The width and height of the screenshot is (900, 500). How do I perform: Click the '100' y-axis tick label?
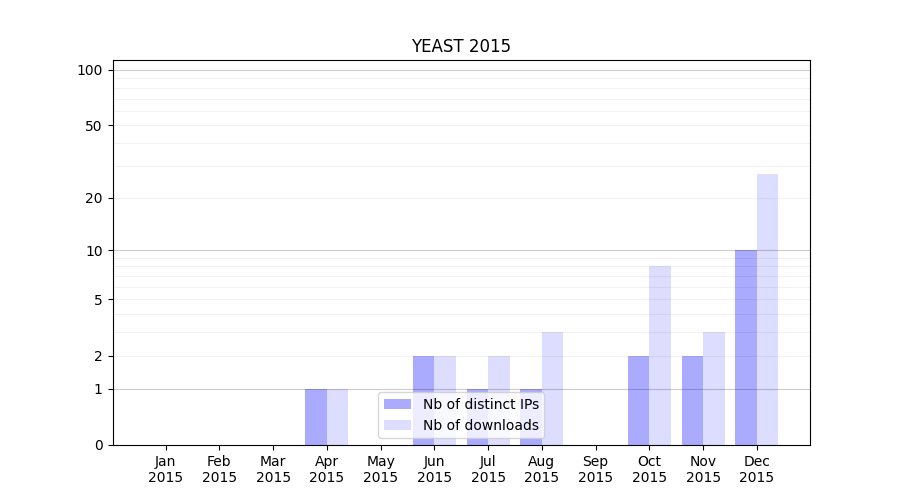click(x=90, y=70)
